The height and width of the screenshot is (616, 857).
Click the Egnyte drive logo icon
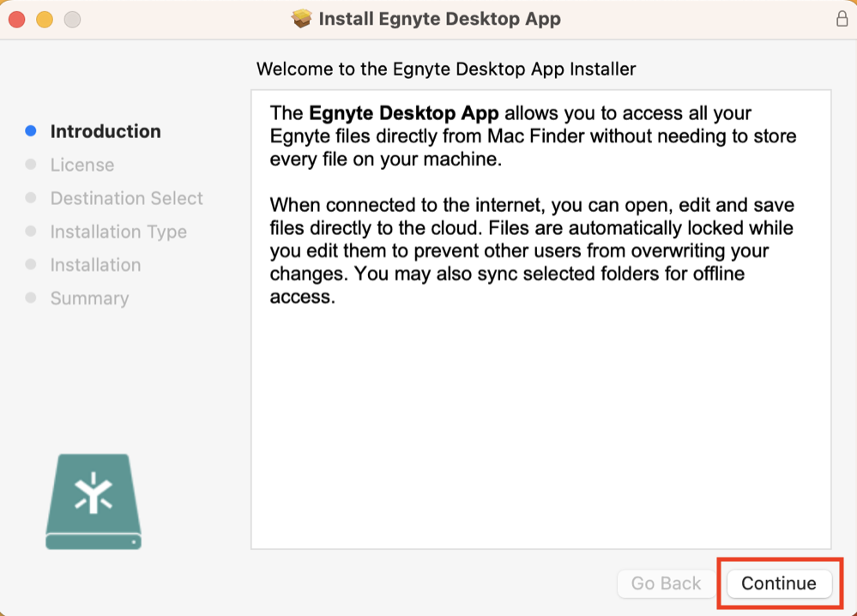point(94,501)
